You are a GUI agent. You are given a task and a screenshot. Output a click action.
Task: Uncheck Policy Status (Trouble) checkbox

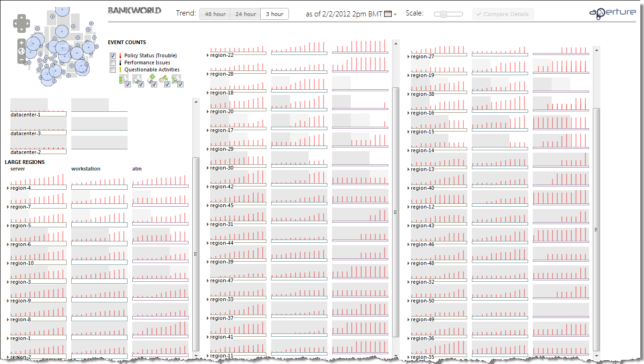[113, 55]
